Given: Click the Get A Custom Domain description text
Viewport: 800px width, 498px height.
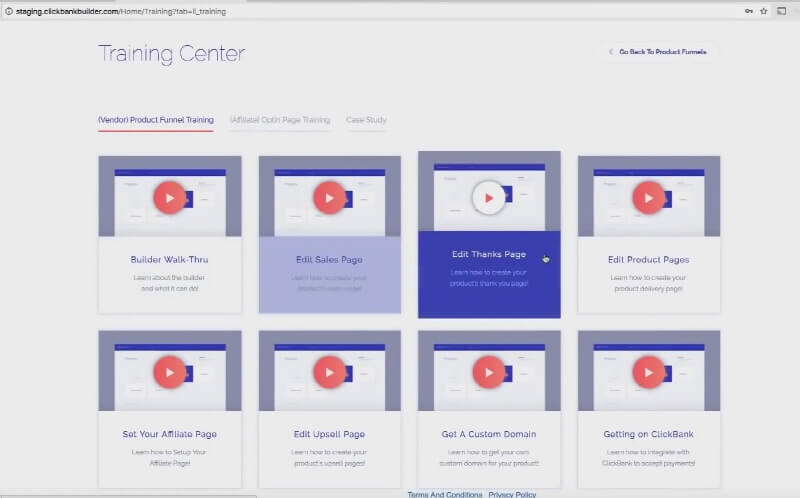Looking at the screenshot, I should (x=489, y=458).
